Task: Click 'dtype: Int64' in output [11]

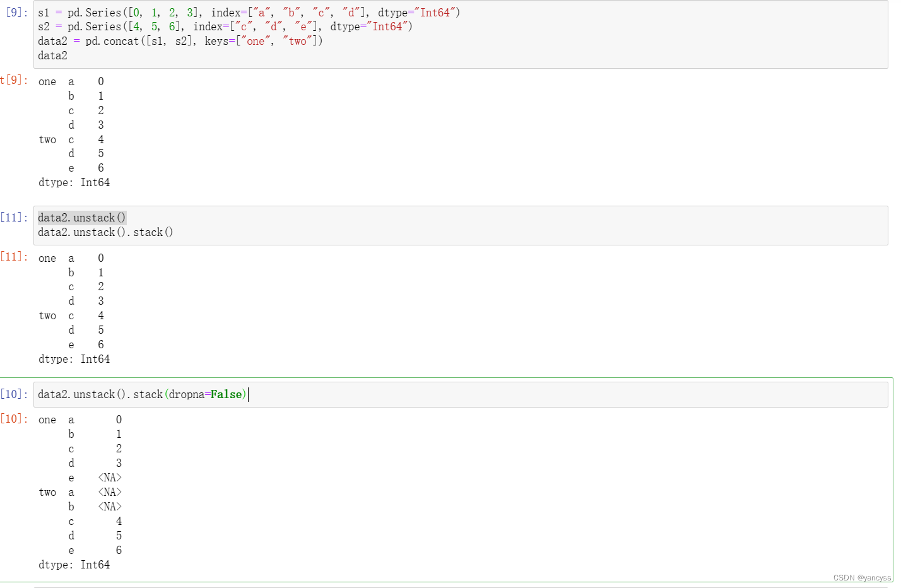Action: tap(74, 359)
